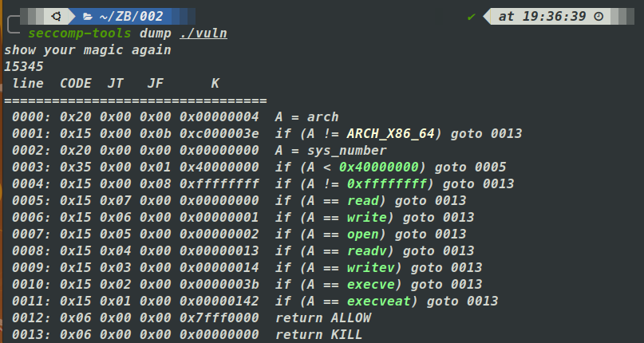The image size is (644, 343).
Task: Click the distro logo in the prompt
Action: pyautogui.click(x=57, y=16)
